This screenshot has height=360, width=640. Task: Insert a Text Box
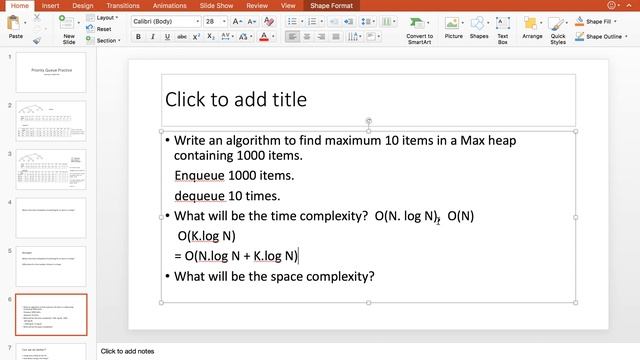point(502,30)
